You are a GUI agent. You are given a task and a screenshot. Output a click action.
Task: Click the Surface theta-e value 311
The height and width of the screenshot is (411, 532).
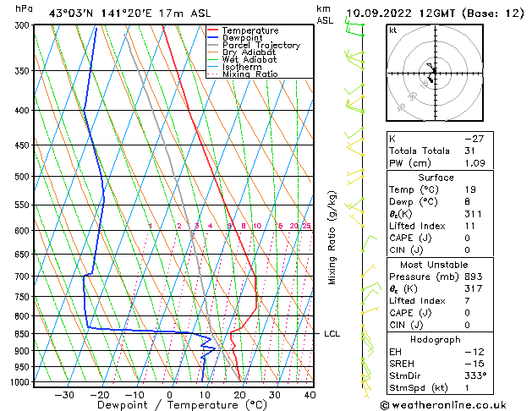click(x=473, y=214)
